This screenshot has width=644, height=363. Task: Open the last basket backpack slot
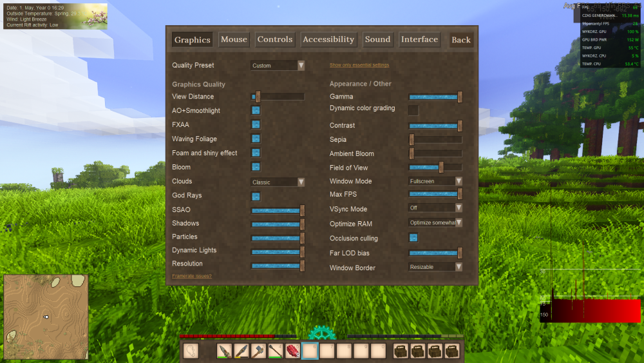click(x=452, y=351)
